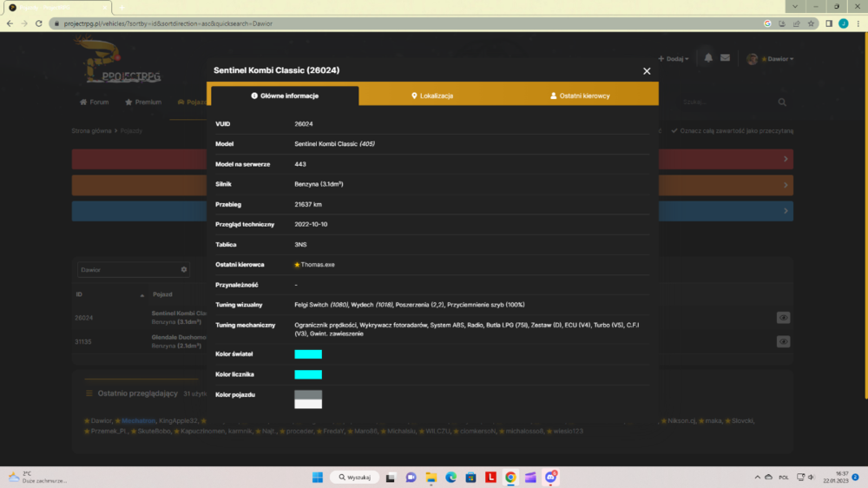Toggle the browser side panel icon
Viewport: 868px width, 488px height.
coord(829,23)
